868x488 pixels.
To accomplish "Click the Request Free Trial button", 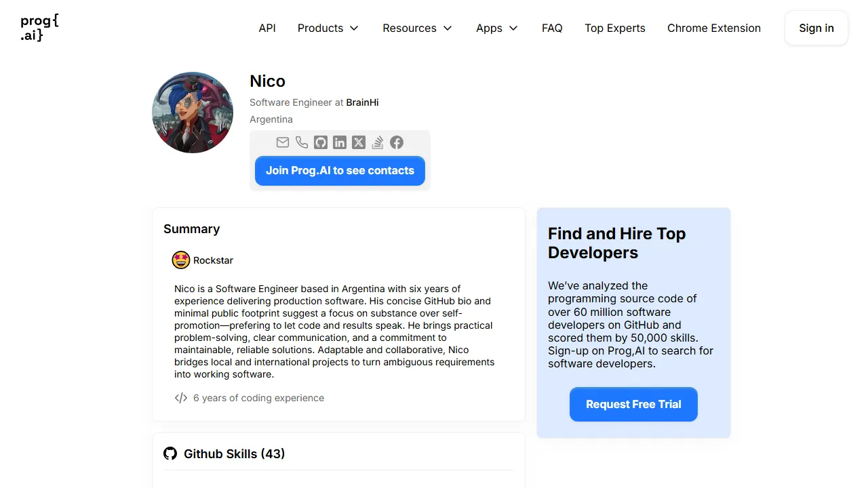I will [x=633, y=404].
